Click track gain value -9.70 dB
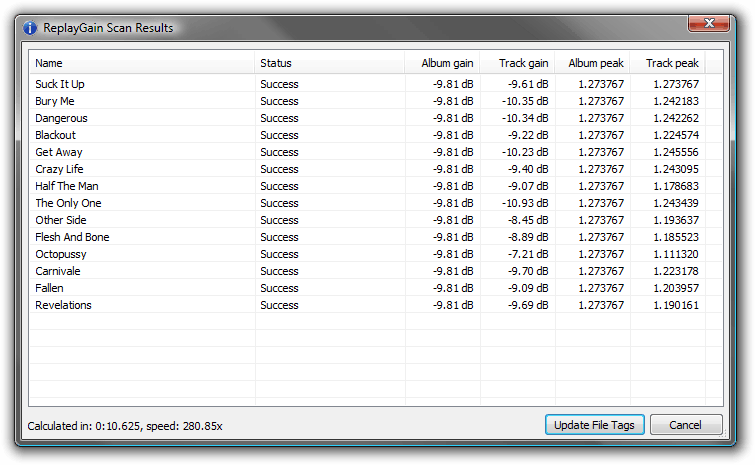Image resolution: width=755 pixels, height=465 pixels. point(528,271)
